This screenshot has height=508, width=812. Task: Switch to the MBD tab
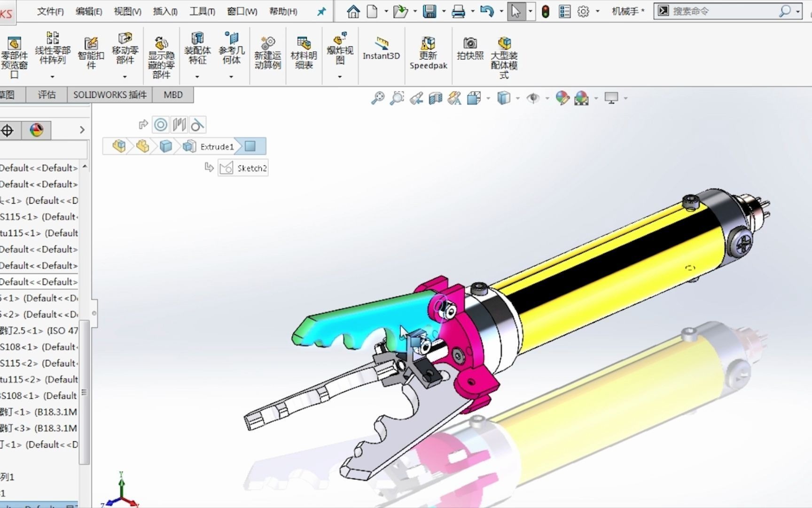pyautogui.click(x=172, y=95)
